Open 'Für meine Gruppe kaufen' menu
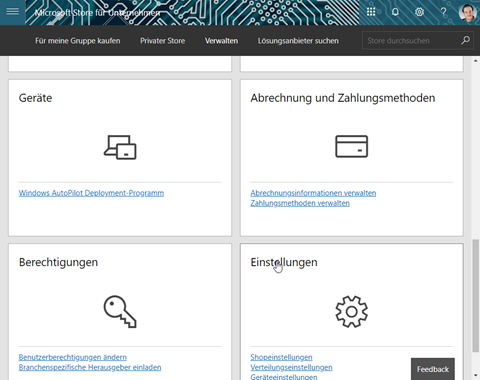Image resolution: width=480 pixels, height=380 pixels. click(x=78, y=41)
